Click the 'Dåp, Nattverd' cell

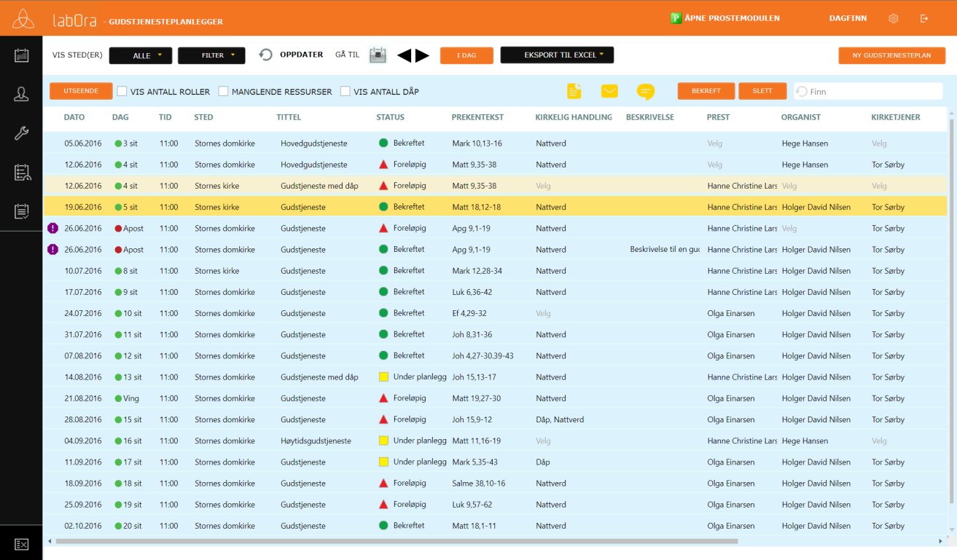click(x=559, y=419)
